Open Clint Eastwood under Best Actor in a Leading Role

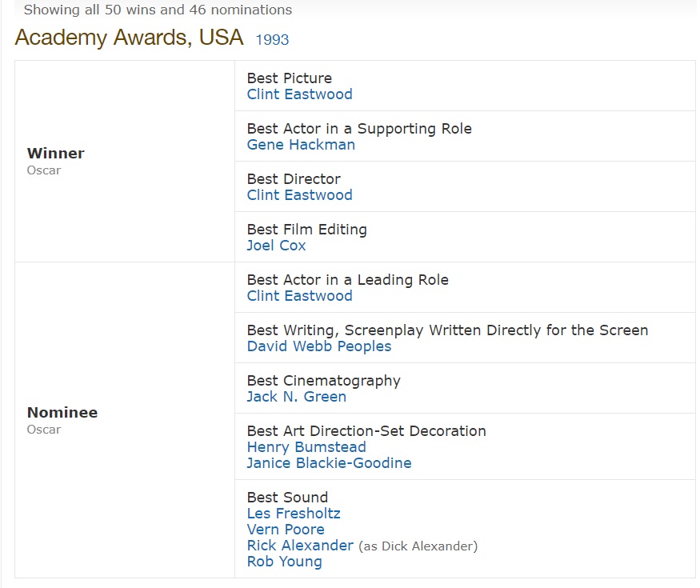pos(299,296)
